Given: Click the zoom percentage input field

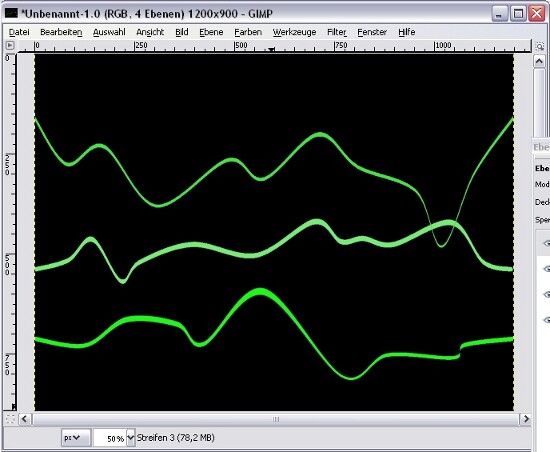Looking at the screenshot, I should click(110, 438).
